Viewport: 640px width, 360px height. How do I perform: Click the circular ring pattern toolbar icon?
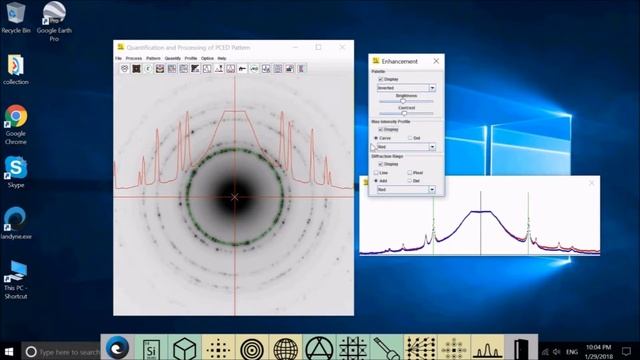click(x=124, y=69)
